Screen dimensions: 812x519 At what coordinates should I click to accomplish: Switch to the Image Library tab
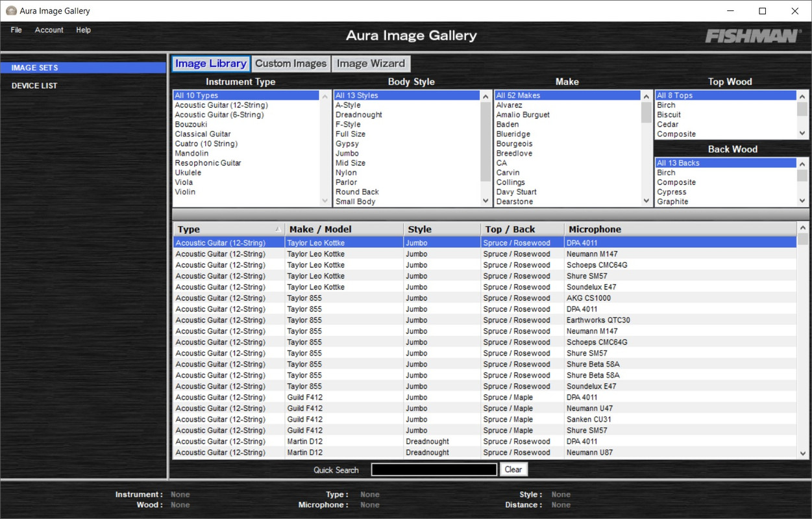211,64
